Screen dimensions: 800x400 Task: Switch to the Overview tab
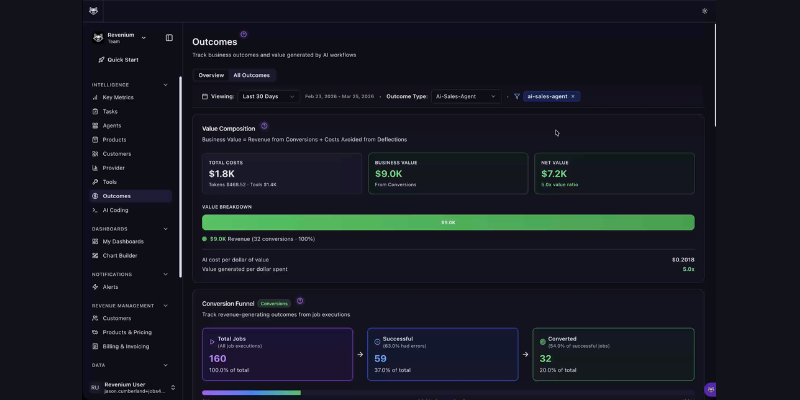(211, 75)
